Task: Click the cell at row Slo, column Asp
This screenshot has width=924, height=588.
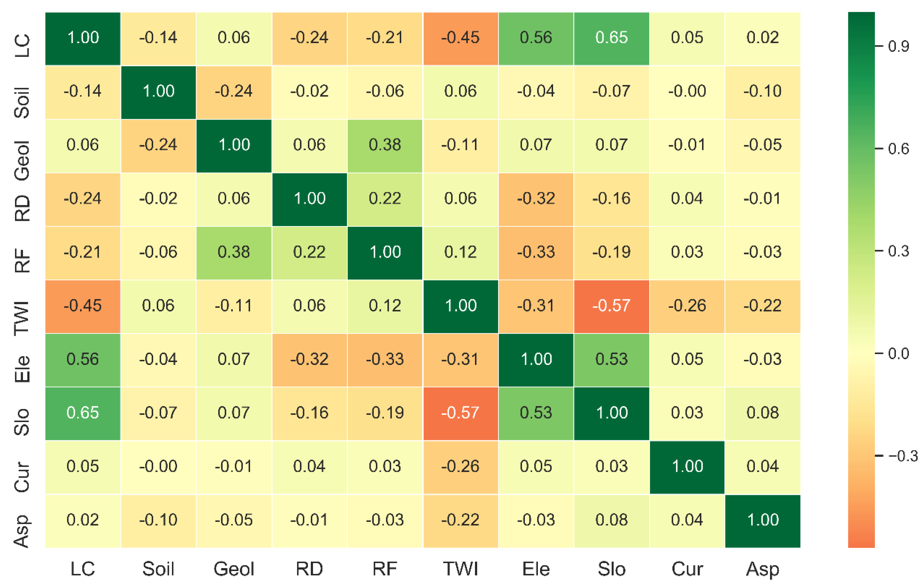Action: [x=762, y=413]
